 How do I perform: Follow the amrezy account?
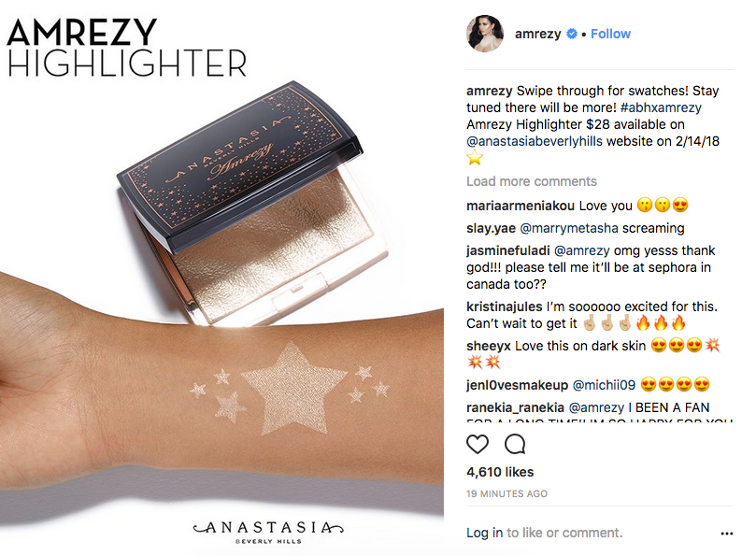pyautogui.click(x=610, y=34)
